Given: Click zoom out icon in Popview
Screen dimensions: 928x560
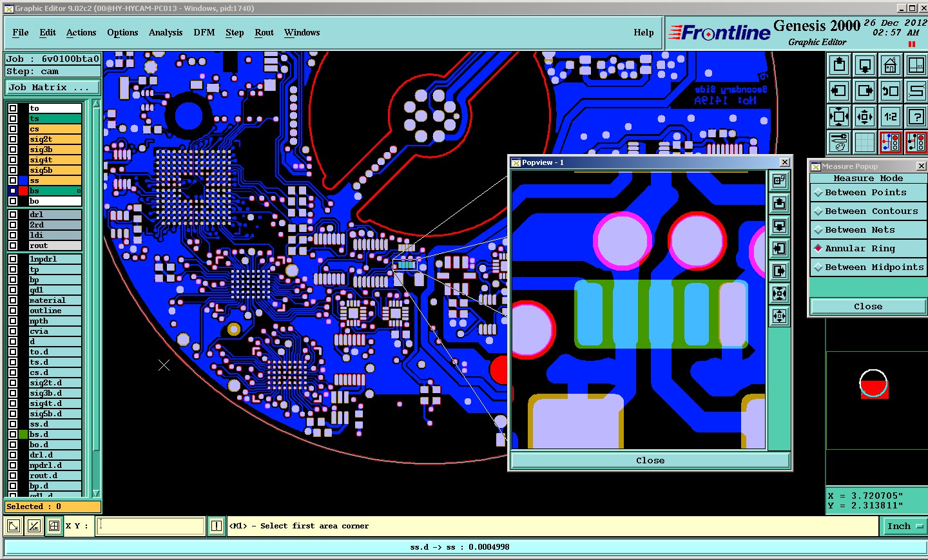Looking at the screenshot, I should coord(780,316).
